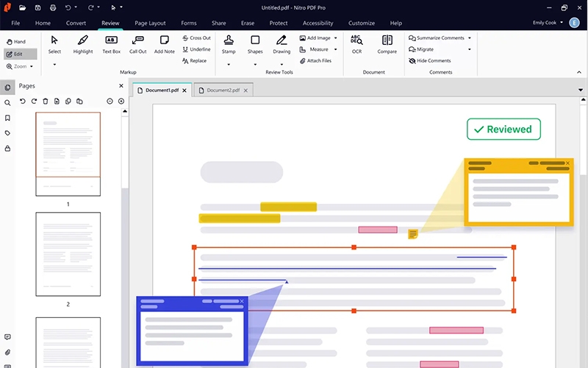Image resolution: width=588 pixels, height=368 pixels.
Task: Switch to the Document2.pdf tab
Action: [x=228, y=90]
